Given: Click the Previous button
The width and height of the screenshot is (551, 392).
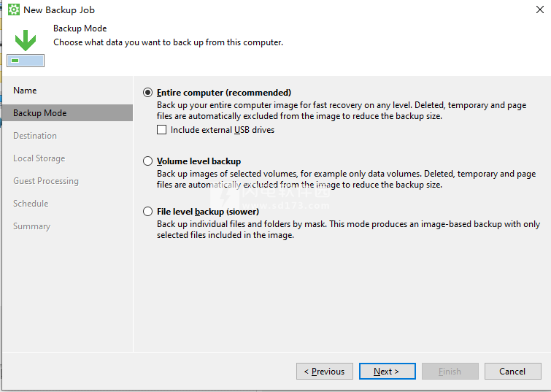Looking at the screenshot, I should 325,372.
